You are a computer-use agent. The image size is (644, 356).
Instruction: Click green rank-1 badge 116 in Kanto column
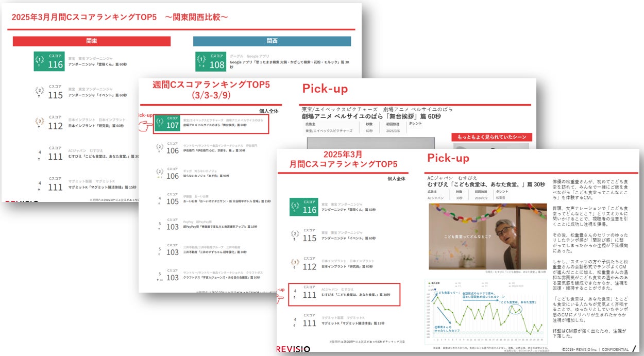[x=48, y=61]
